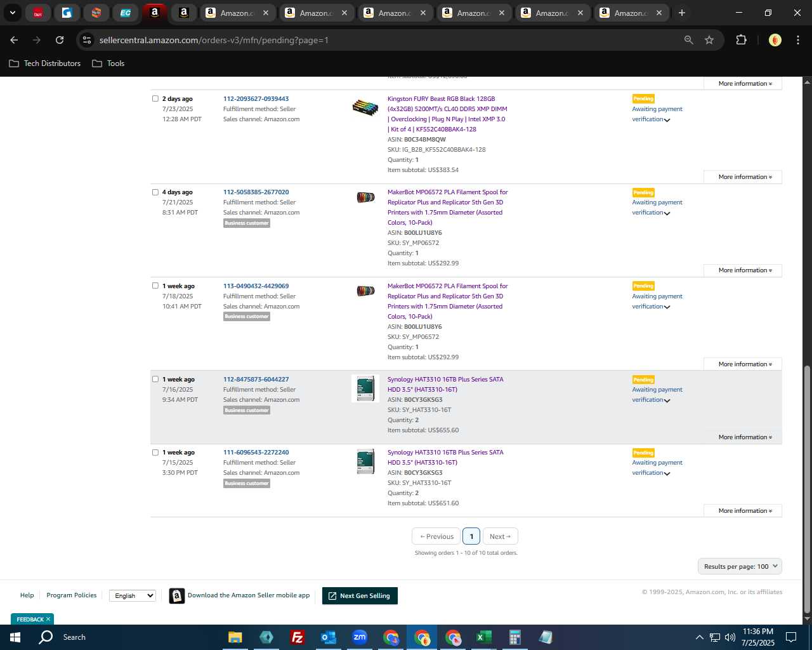Open Outlook from the taskbar
The width and height of the screenshot is (812, 650).
[x=328, y=637]
